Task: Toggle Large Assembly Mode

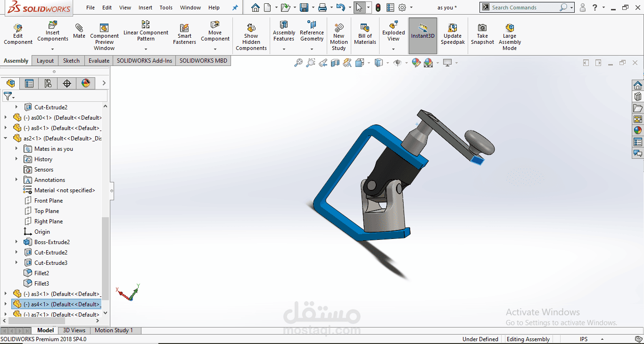Action: tap(510, 37)
